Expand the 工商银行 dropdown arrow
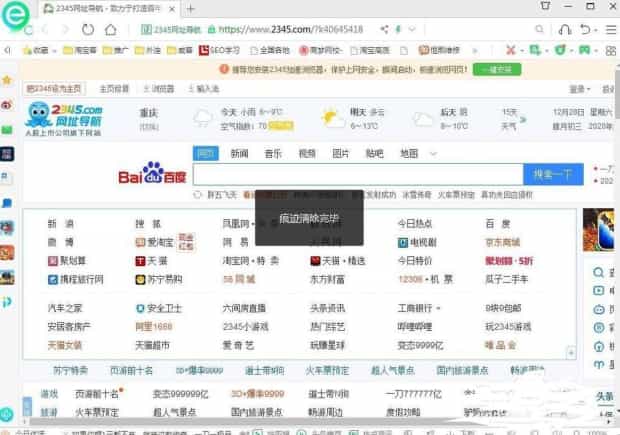This screenshot has width=620, height=435. coord(439,308)
